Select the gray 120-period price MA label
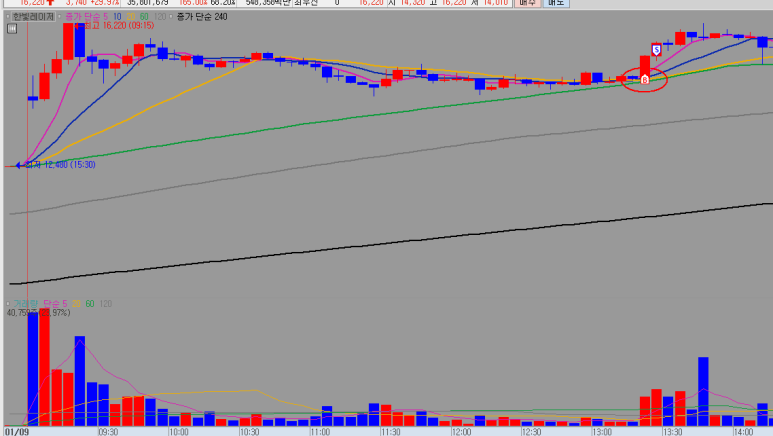 [160, 17]
